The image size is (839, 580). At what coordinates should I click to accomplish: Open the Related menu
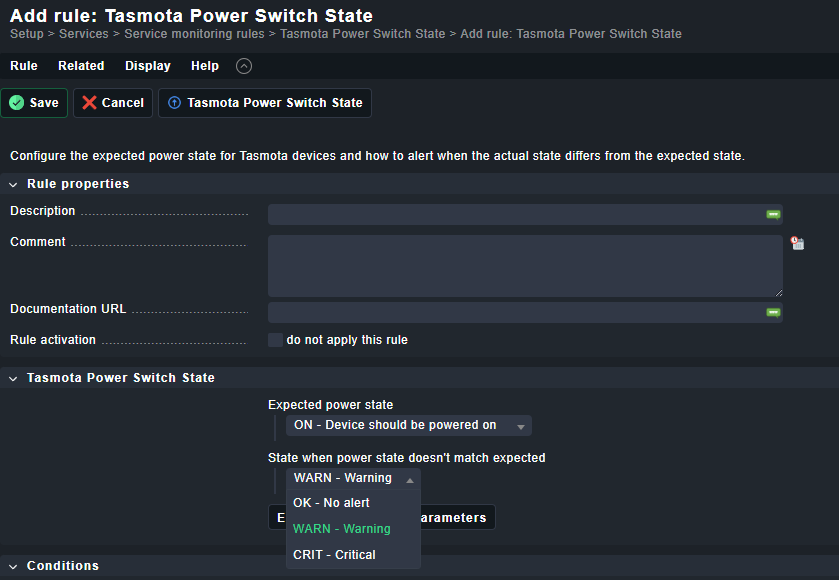pyautogui.click(x=81, y=66)
